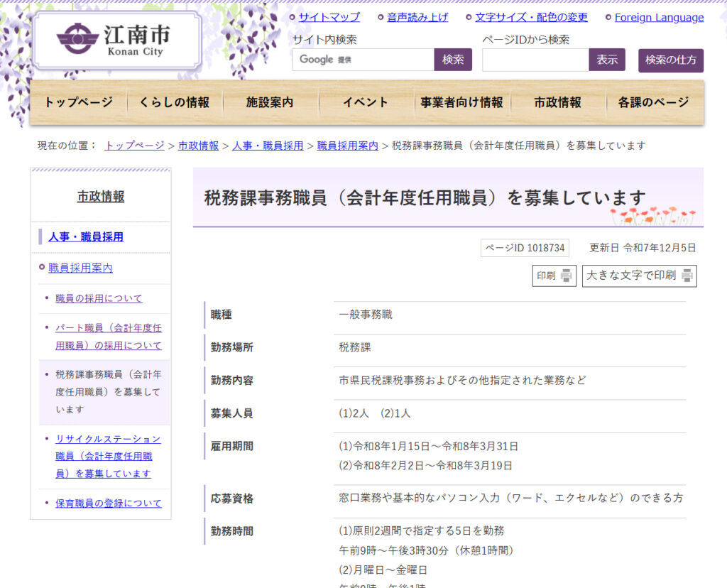Click the Google site search field
Image resolution: width=727 pixels, height=588 pixels.
click(x=363, y=60)
